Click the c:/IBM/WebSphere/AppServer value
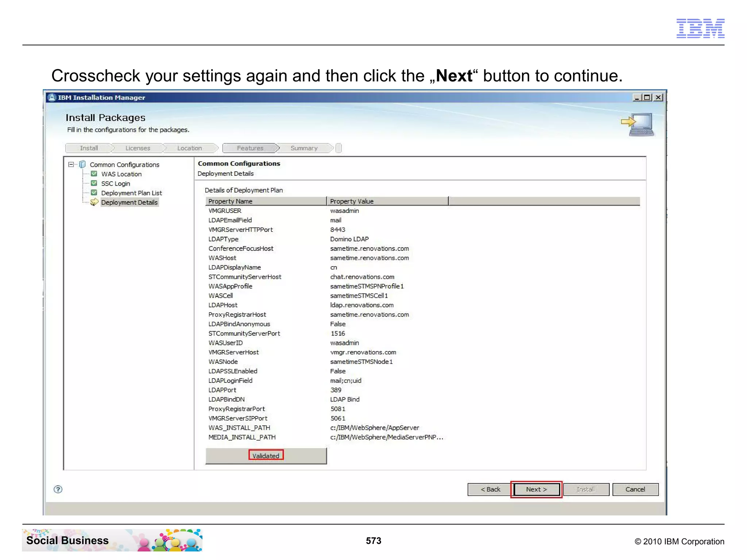The width and height of the screenshot is (747, 560). tap(375, 428)
